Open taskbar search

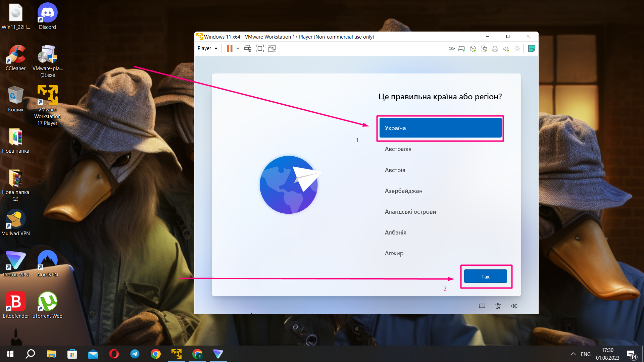click(x=30, y=354)
